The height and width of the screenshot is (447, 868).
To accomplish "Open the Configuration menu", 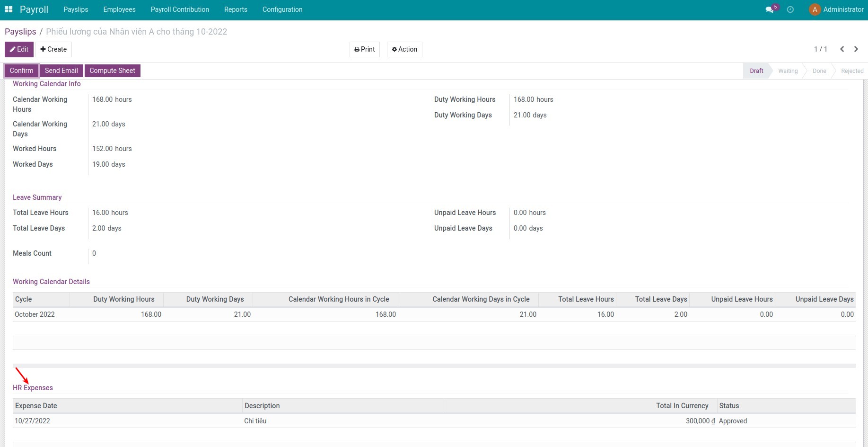I will [282, 9].
